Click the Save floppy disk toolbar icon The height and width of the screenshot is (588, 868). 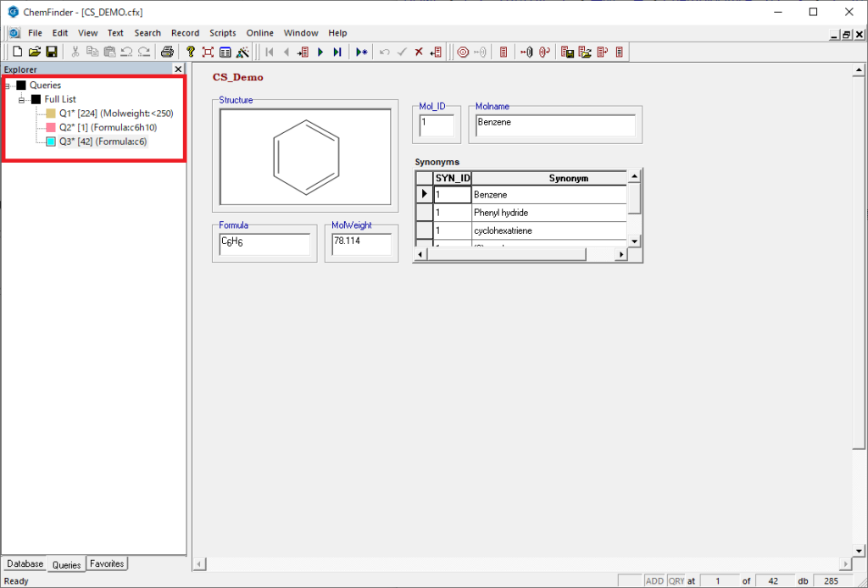51,53
